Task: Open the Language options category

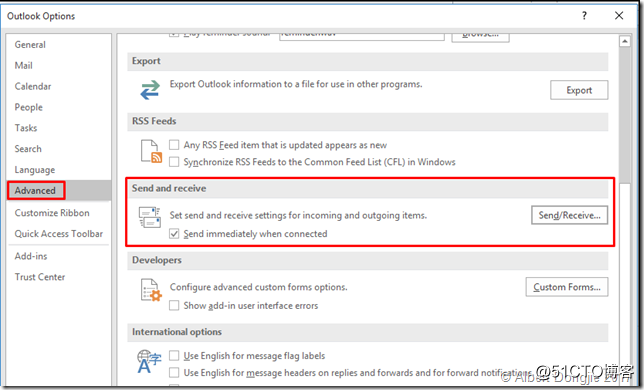Action: (x=34, y=170)
